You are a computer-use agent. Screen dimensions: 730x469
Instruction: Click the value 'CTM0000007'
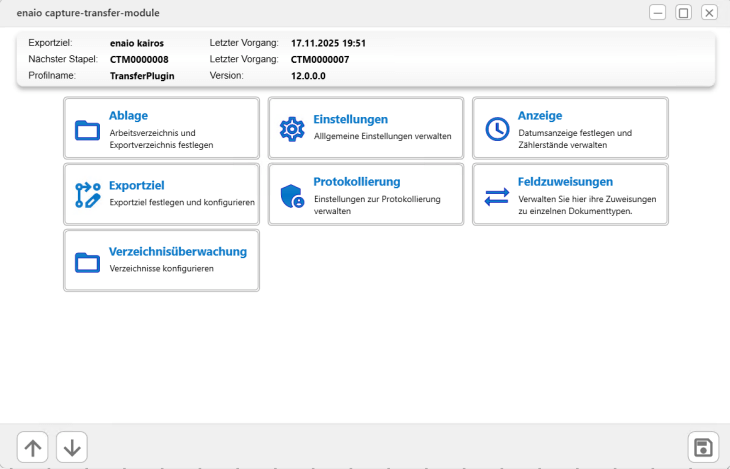coord(320,60)
